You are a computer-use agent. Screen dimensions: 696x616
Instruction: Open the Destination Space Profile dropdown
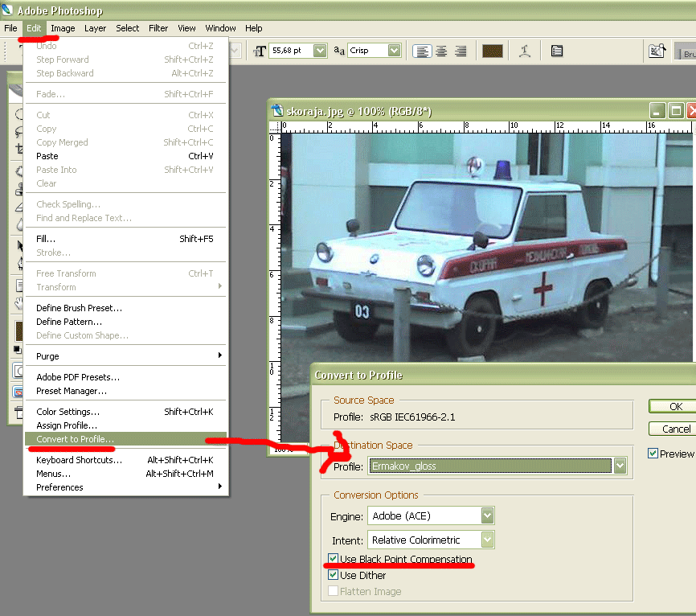click(620, 466)
